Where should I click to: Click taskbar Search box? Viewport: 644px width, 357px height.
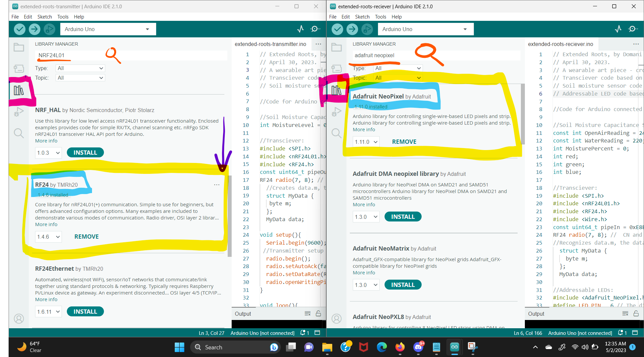[235, 347]
